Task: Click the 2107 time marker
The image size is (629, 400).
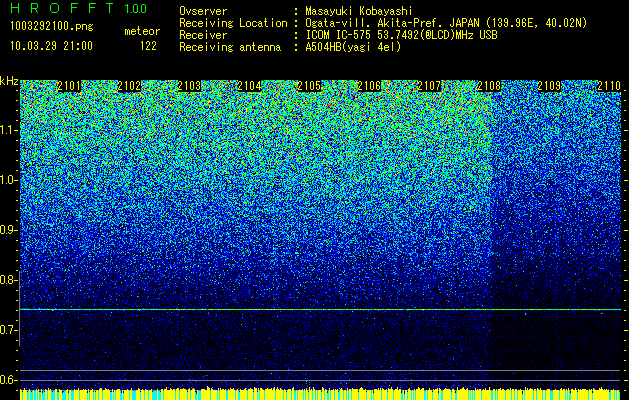Action: click(429, 86)
